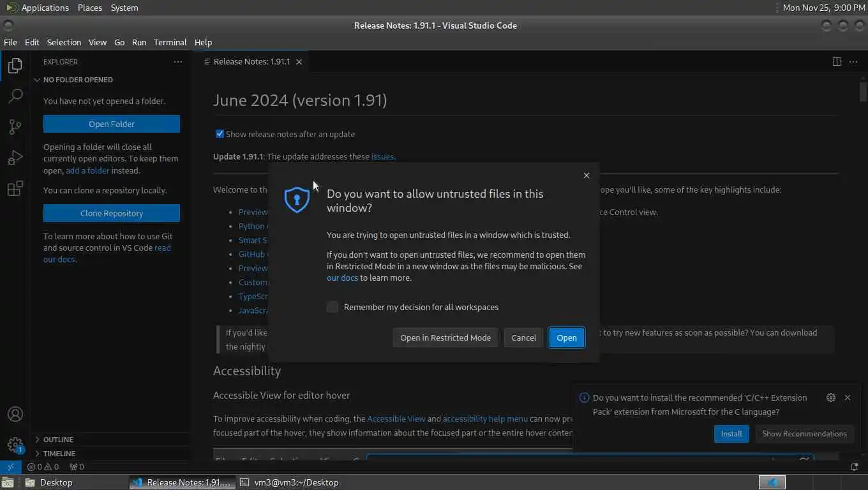Click Cancel in the dialog
Screen dimensions: 868x490
tap(523, 338)
